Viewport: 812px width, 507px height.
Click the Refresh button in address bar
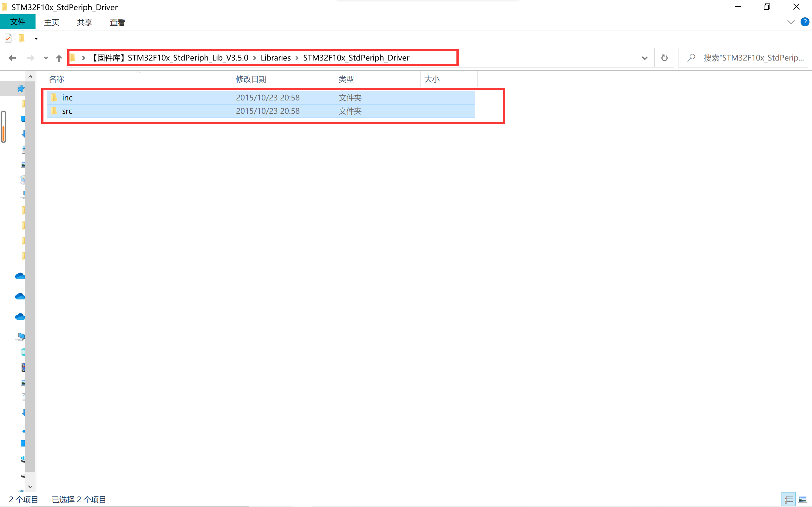664,58
